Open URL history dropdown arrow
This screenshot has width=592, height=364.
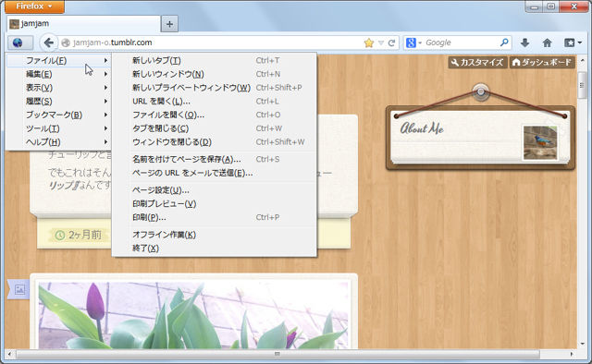[381, 43]
